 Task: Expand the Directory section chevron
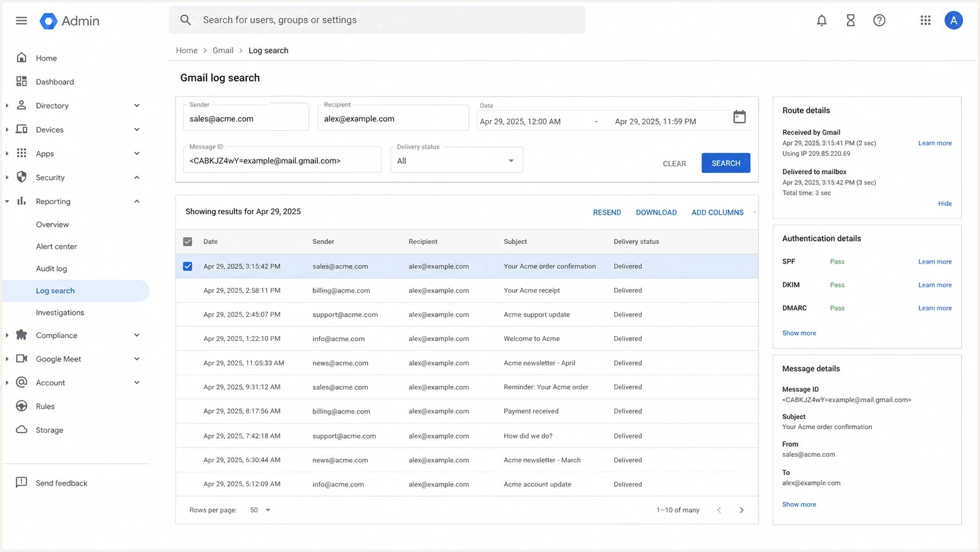tap(137, 106)
